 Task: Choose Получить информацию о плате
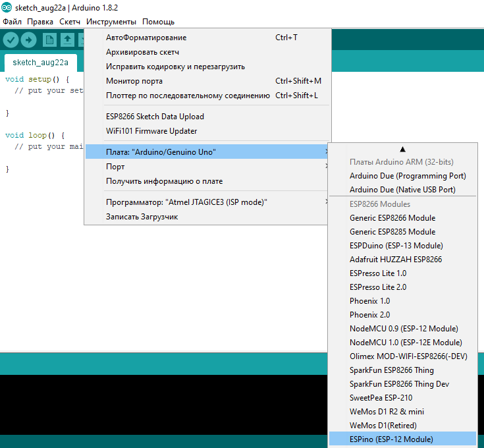pyautogui.click(x=207, y=181)
